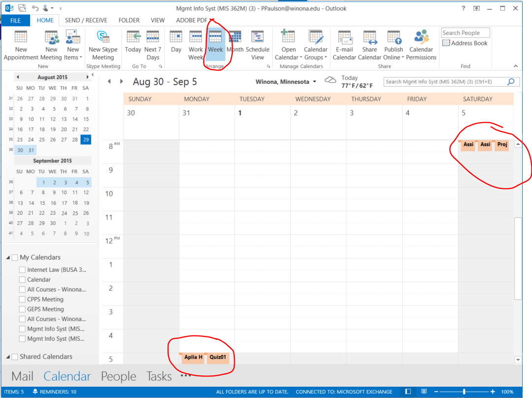Open Calendar Permissions

coord(421,45)
